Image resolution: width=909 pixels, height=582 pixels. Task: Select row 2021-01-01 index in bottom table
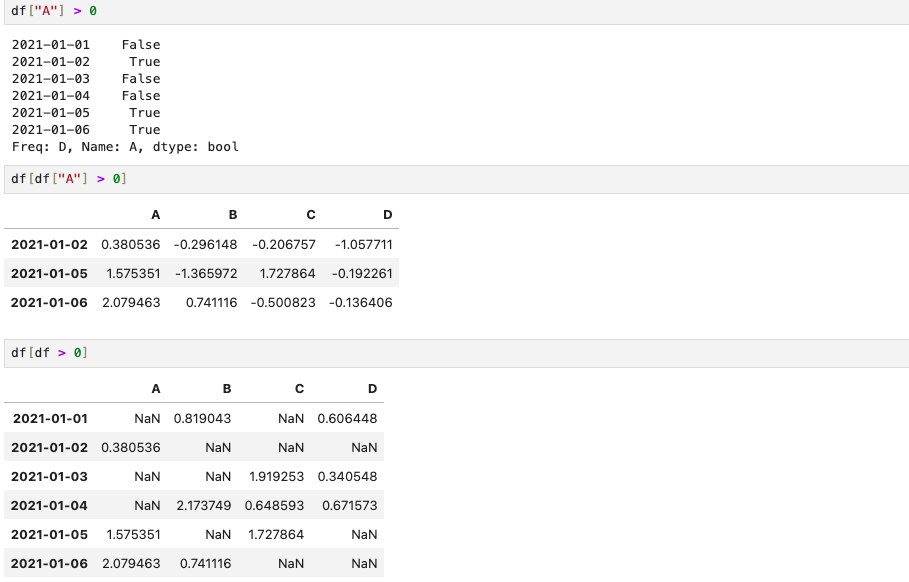(x=50, y=419)
